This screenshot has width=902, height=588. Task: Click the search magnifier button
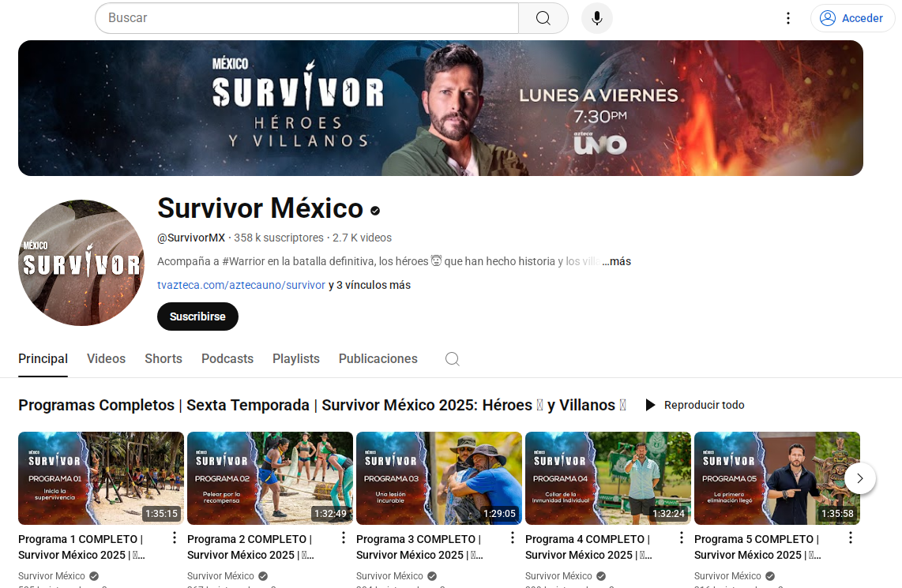tap(543, 18)
